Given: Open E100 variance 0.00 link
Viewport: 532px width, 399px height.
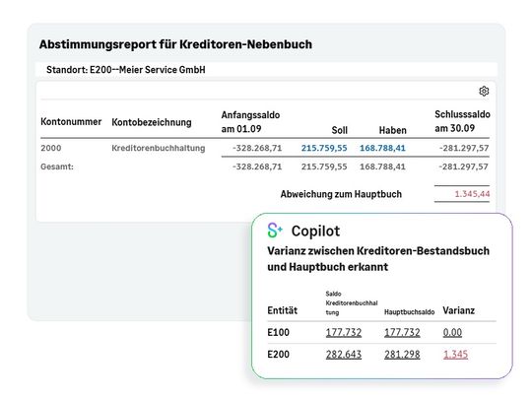Looking at the screenshot, I should click(x=452, y=332).
